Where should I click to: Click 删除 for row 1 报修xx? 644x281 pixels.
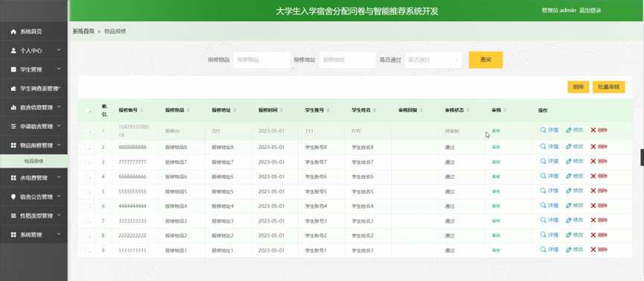pos(599,130)
